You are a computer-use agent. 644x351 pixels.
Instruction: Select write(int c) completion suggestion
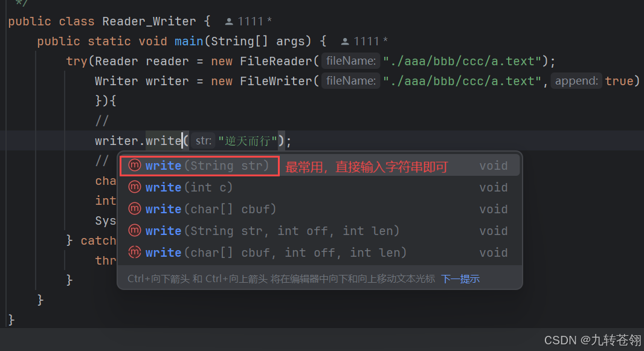320,188
